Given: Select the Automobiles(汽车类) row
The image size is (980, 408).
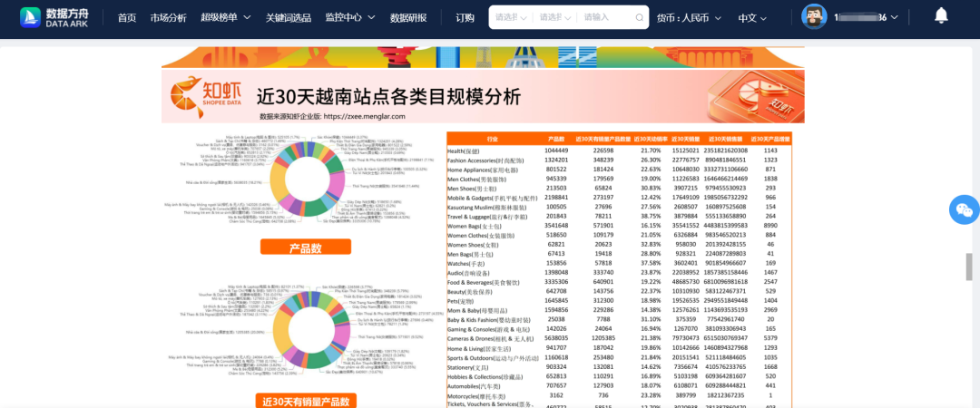Looking at the screenshot, I should pyautogui.click(x=620, y=386).
